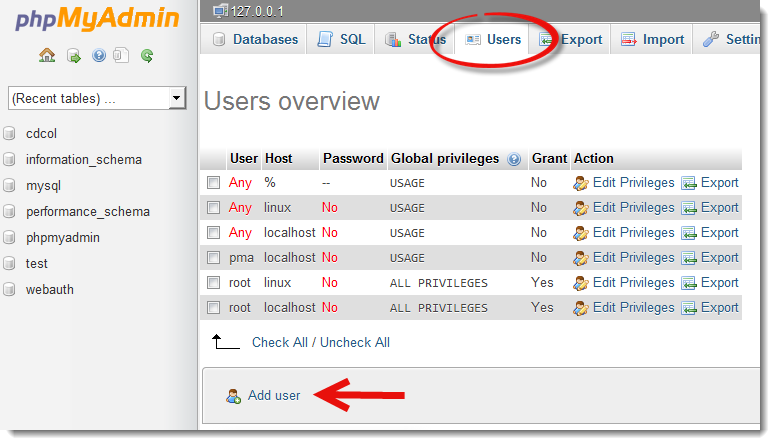Click the performance_schema database icon
The image size is (775, 445).
pos(9,211)
